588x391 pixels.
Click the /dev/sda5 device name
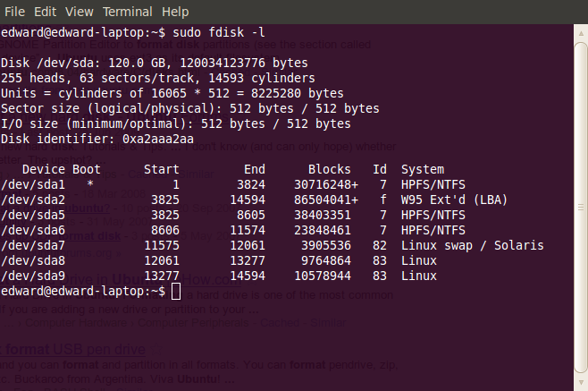(x=33, y=216)
